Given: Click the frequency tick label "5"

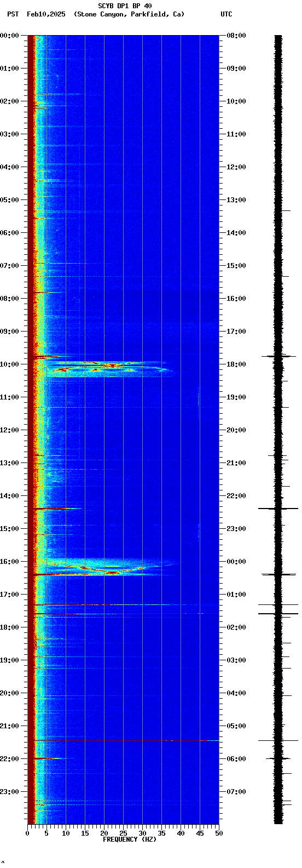Looking at the screenshot, I should [47, 833].
